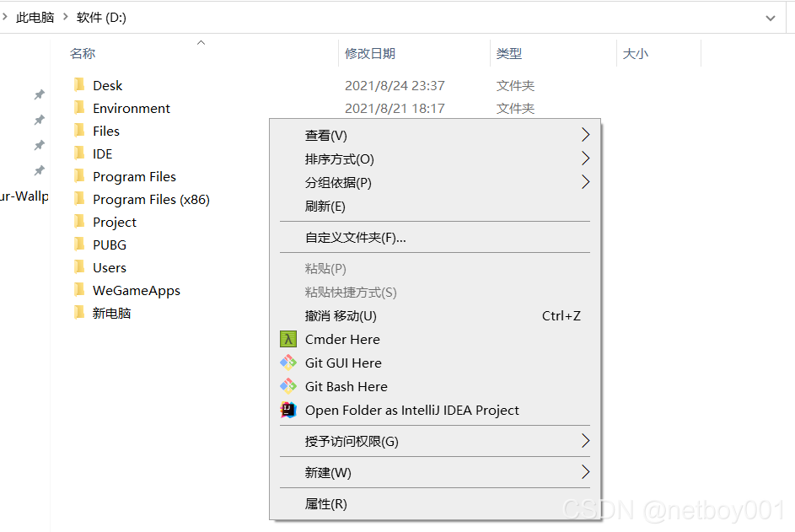795x532 pixels.
Task: Expand the arrow next to 分组依据(P)
Action: click(x=586, y=182)
